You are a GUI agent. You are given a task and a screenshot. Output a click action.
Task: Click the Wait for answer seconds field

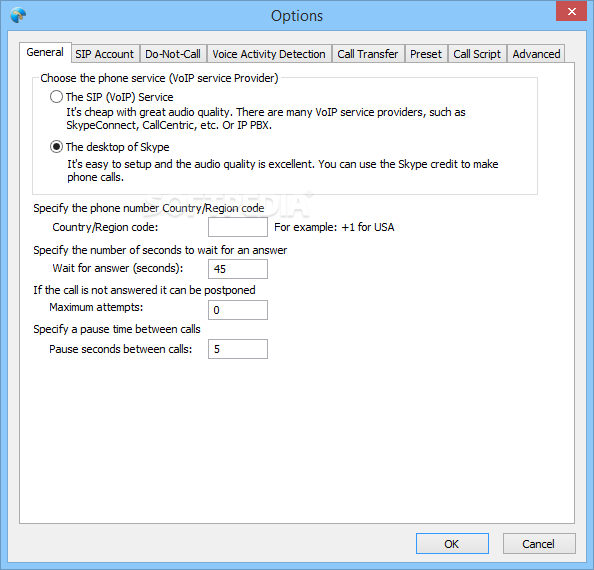tap(238, 269)
